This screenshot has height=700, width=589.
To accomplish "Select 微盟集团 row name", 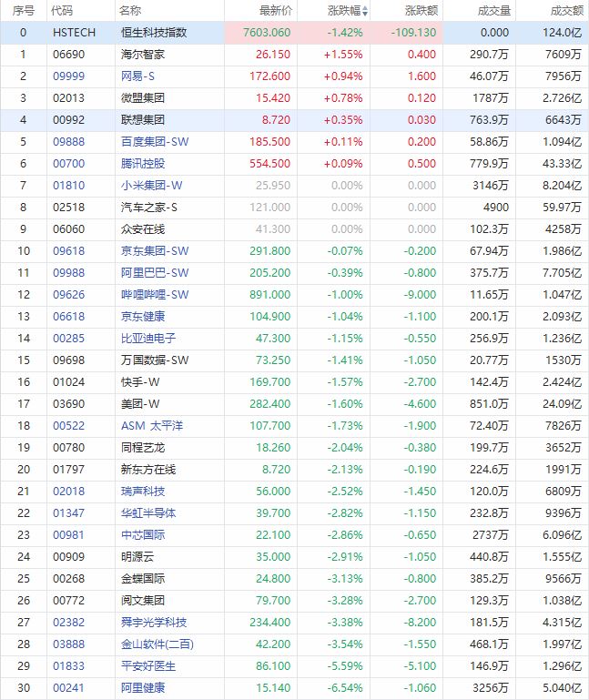I will (x=143, y=98).
